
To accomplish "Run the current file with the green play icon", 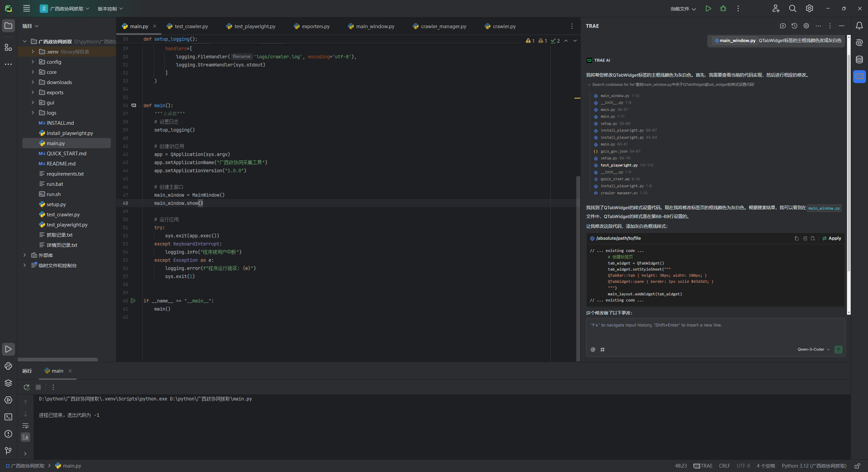I will (708, 8).
